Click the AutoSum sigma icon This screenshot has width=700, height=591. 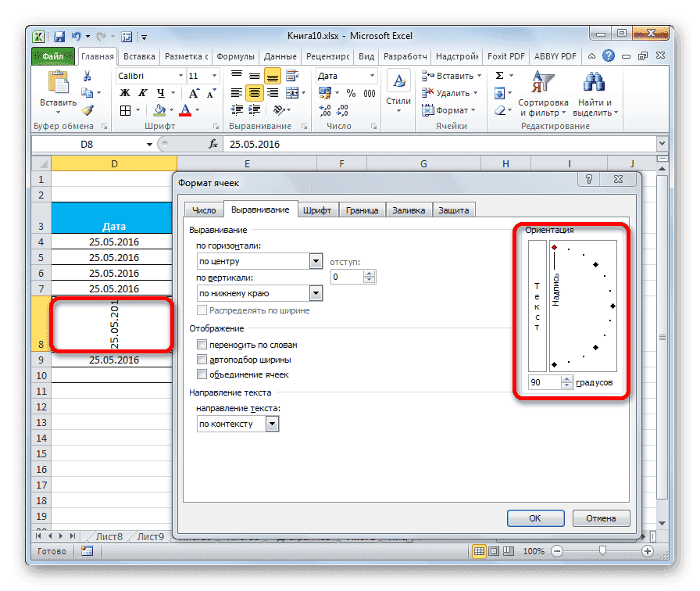pos(500,76)
